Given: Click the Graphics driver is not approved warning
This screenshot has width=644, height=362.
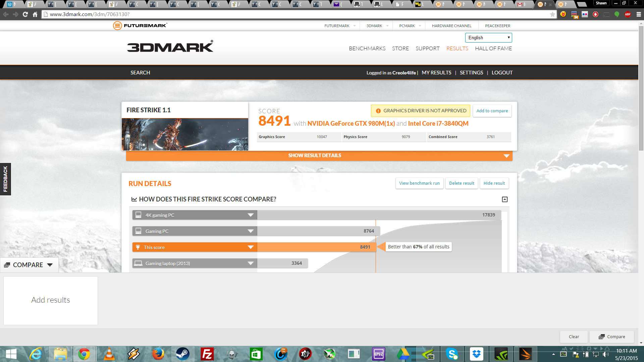Looking at the screenshot, I should coord(421,111).
